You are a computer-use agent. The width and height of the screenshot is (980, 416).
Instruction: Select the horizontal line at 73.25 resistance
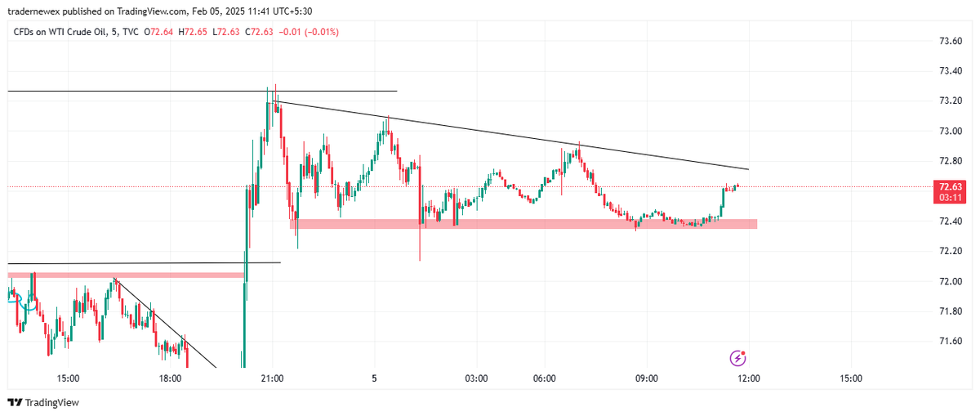pos(203,92)
